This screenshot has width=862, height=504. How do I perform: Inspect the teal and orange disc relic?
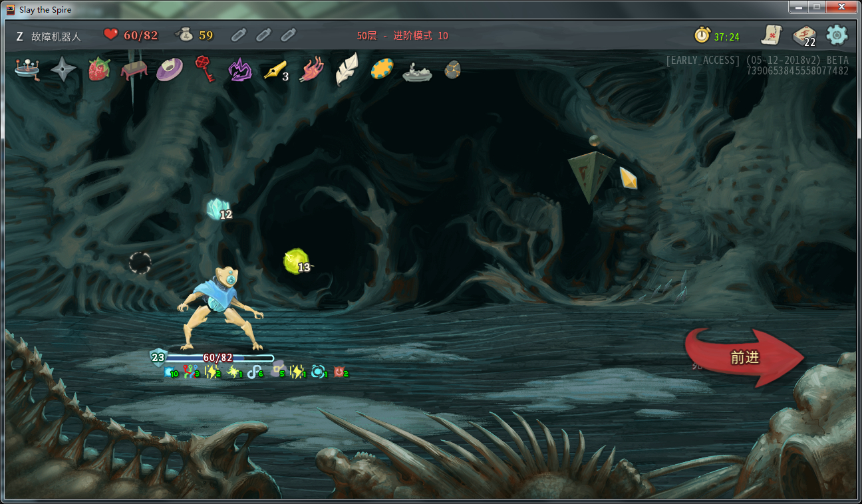pos(382,69)
